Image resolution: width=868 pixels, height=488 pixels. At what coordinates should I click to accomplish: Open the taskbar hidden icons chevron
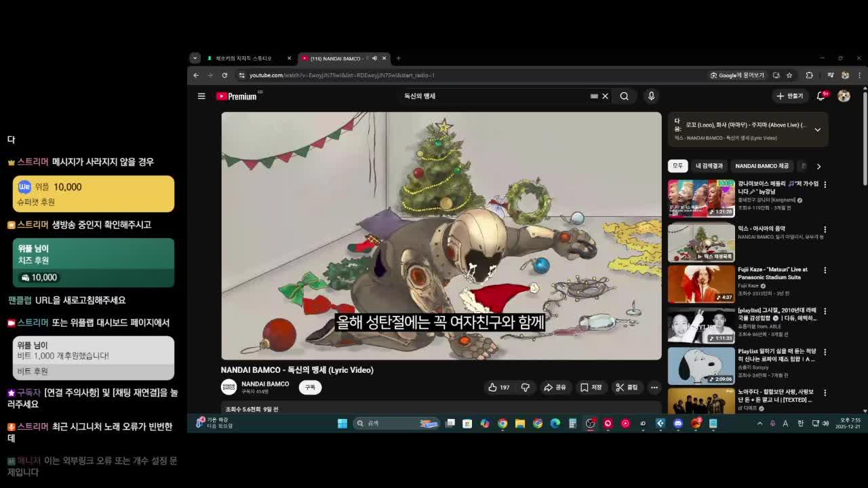click(x=759, y=422)
